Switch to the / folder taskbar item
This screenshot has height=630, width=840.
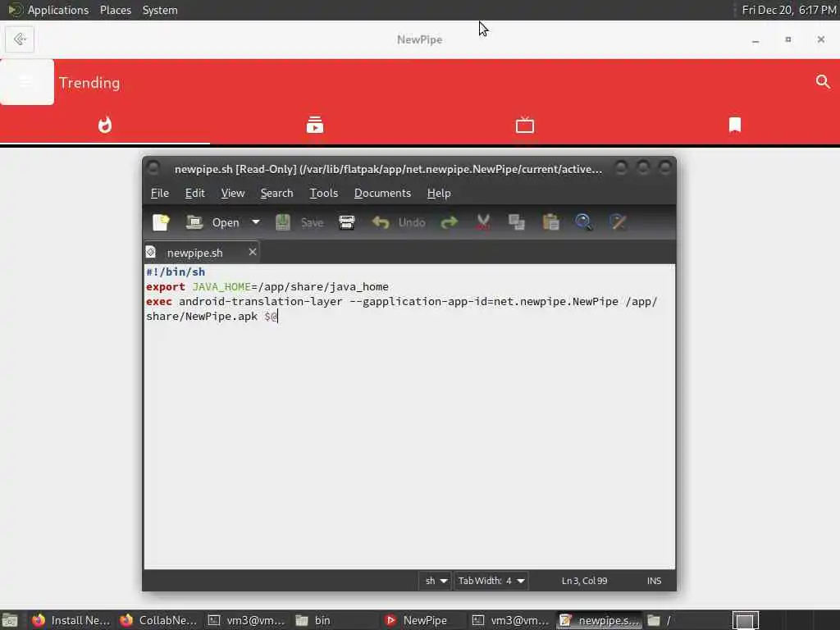click(x=686, y=620)
